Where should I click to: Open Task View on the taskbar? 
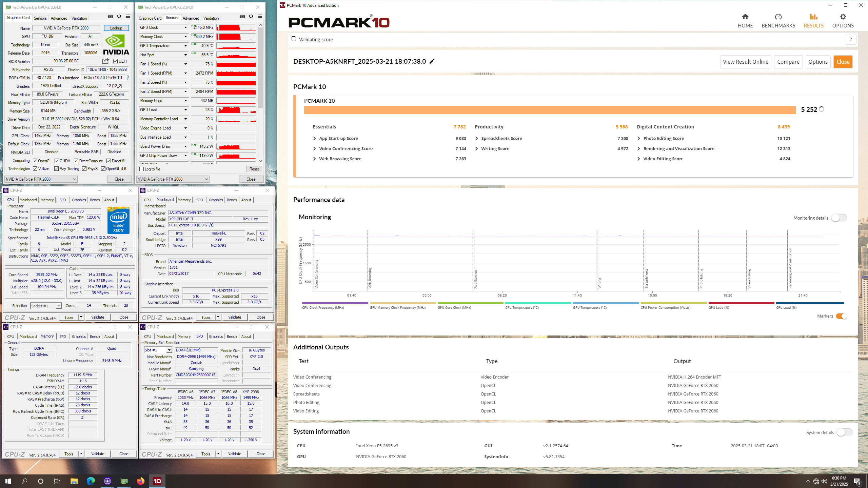point(57,481)
